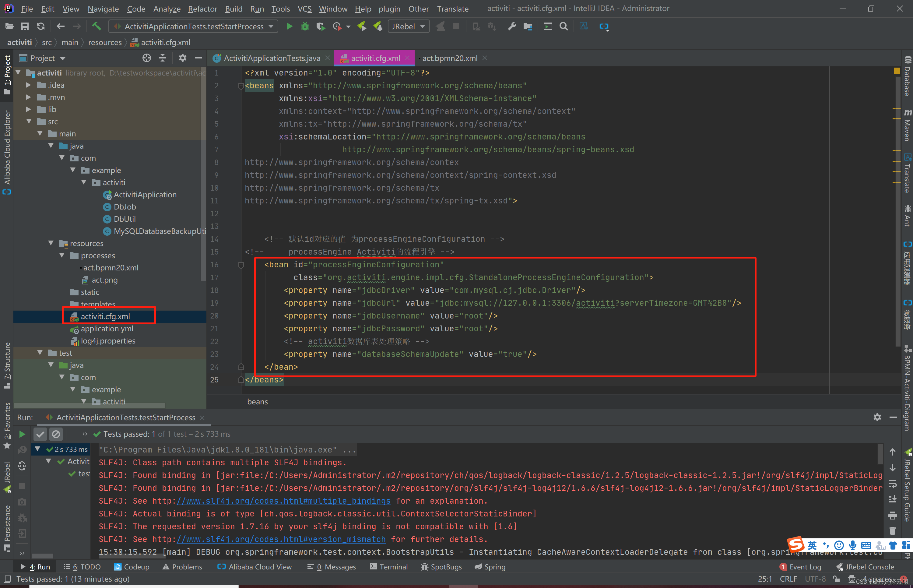
Task: Hide the Project panel with minus icon
Action: (x=198, y=58)
